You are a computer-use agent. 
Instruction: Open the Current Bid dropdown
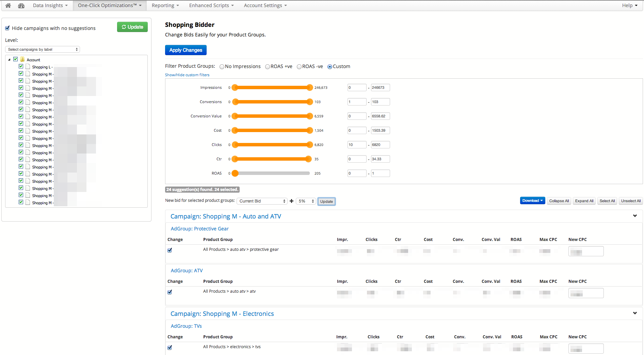pos(262,201)
